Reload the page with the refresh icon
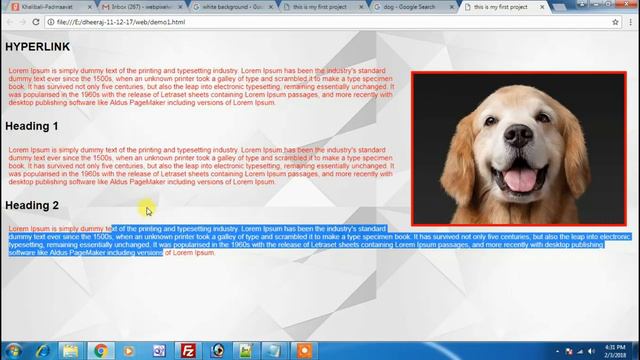Image resolution: width=640 pixels, height=360 pixels. click(x=36, y=22)
